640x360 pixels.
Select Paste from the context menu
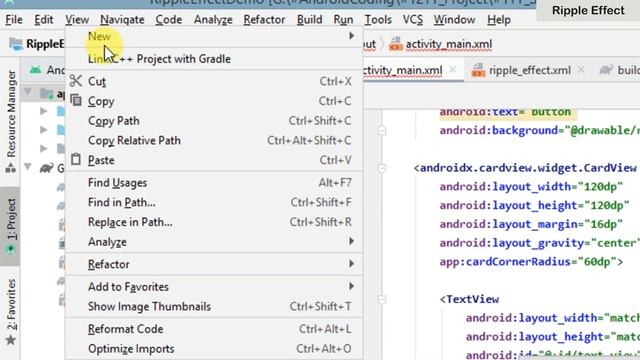(x=214, y=160)
